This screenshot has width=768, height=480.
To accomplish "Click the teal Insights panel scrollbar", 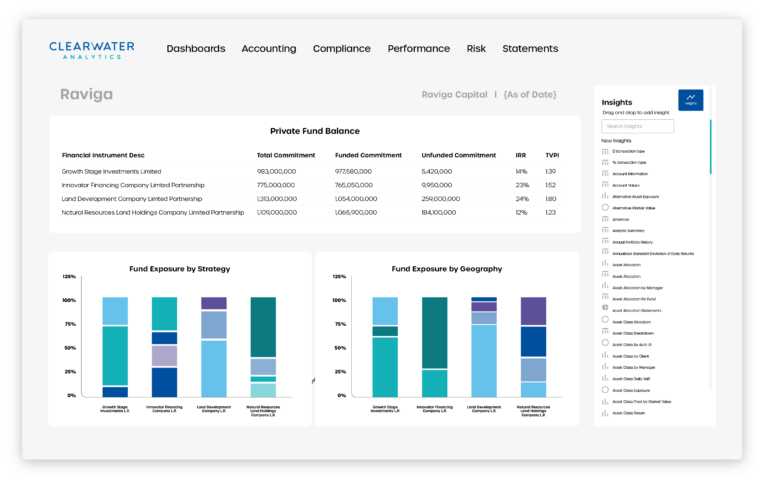I will (710, 147).
